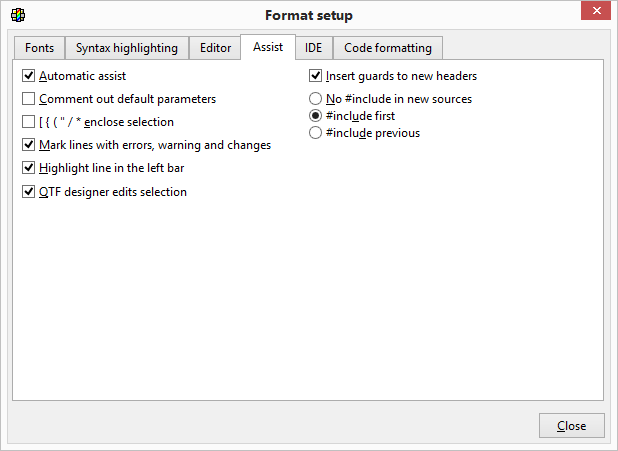The width and height of the screenshot is (618, 451).
Task: Close the dialog with the red X
Action: pyautogui.click(x=594, y=12)
